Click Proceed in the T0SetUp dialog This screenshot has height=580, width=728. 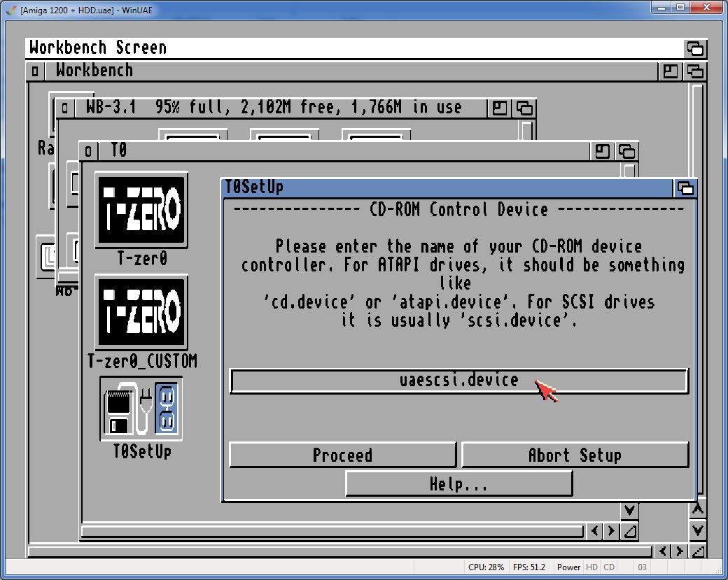click(x=342, y=455)
